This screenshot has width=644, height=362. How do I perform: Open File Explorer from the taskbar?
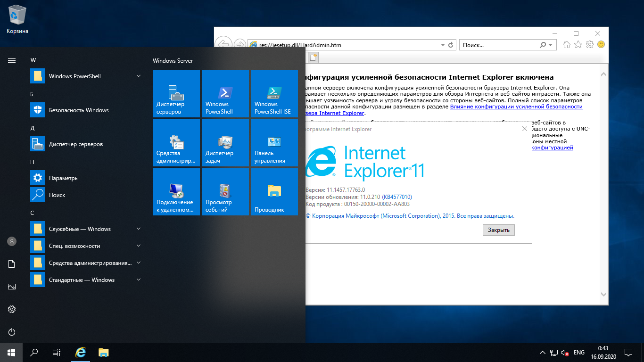pyautogui.click(x=104, y=353)
